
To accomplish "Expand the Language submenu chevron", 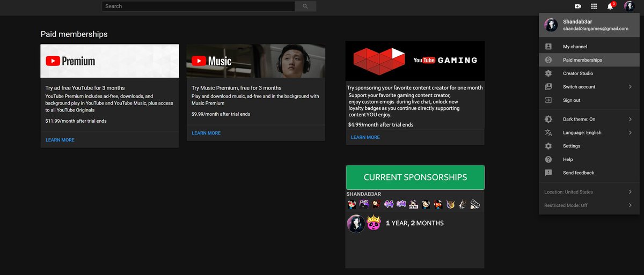I will click(x=630, y=132).
